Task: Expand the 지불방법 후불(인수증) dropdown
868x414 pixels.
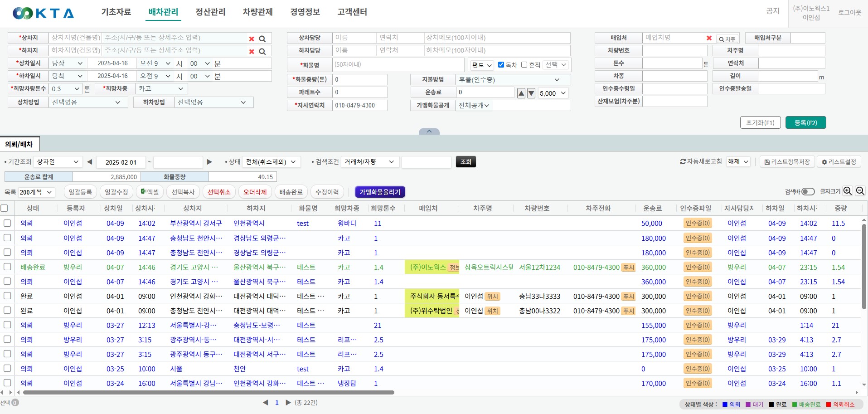Action: [512, 80]
